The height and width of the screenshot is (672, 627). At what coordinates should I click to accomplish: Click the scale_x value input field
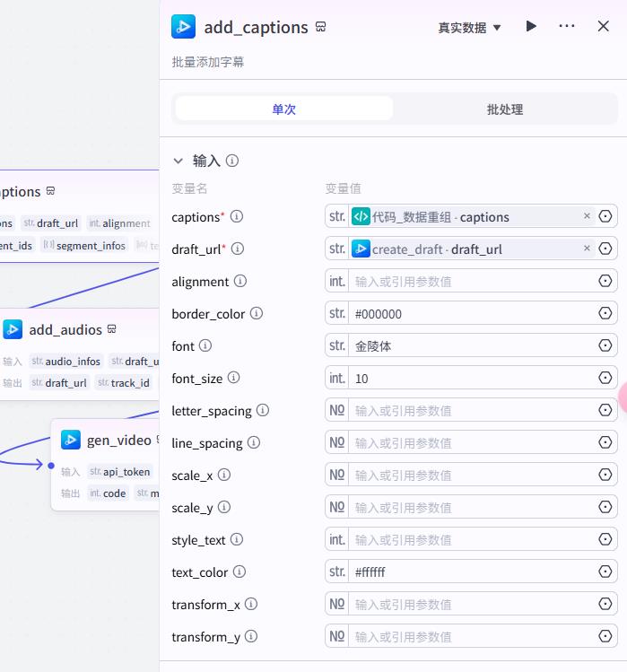[x=472, y=475]
